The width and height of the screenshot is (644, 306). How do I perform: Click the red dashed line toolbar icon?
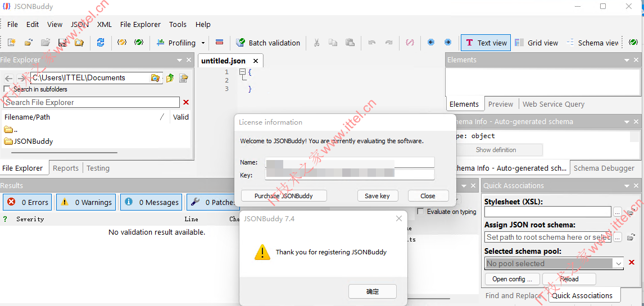(x=219, y=43)
